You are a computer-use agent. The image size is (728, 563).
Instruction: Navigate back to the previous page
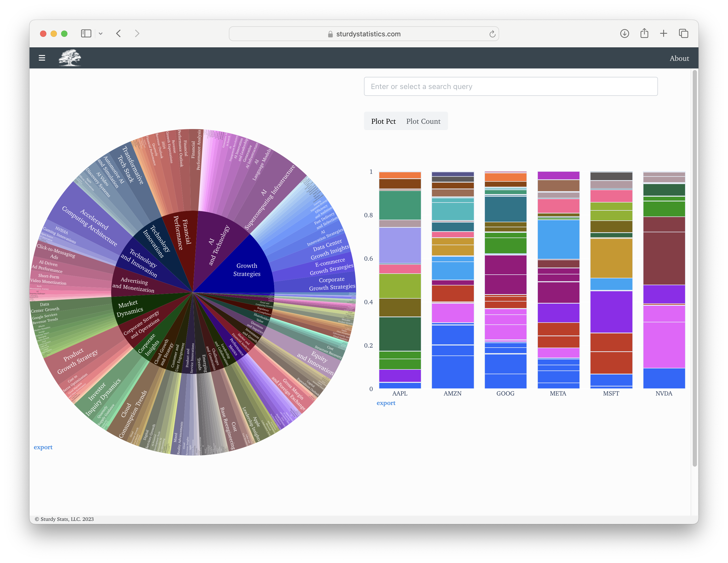tap(118, 33)
